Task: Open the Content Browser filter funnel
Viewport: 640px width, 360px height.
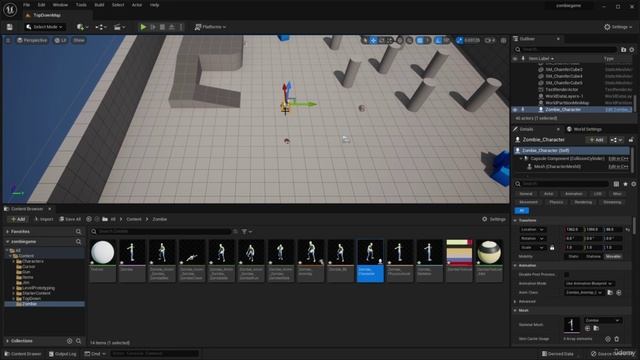Action: click(246, 231)
